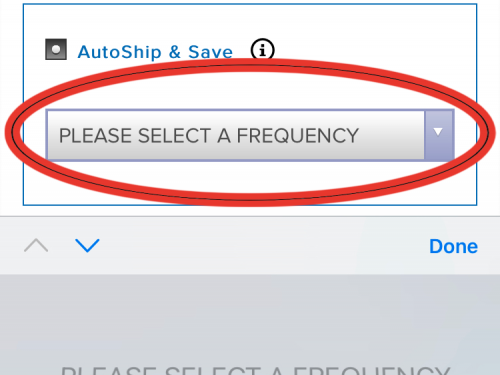Click the information symbol beside Save
Screen dimensions: 500x375
(x=262, y=50)
